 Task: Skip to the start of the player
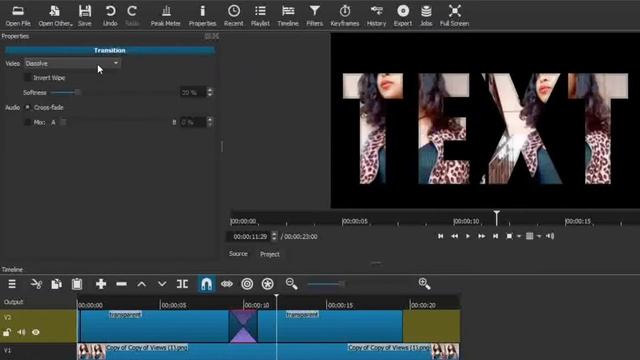(x=440, y=236)
